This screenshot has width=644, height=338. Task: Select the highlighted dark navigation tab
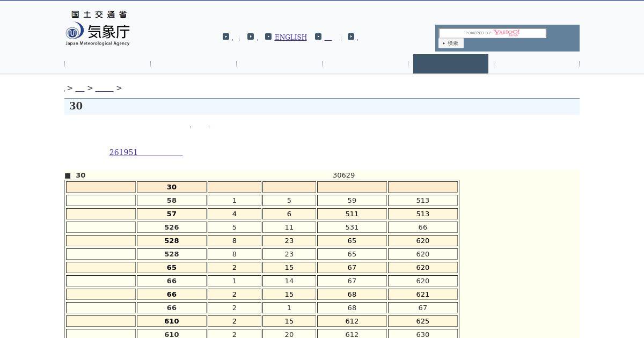click(451, 64)
